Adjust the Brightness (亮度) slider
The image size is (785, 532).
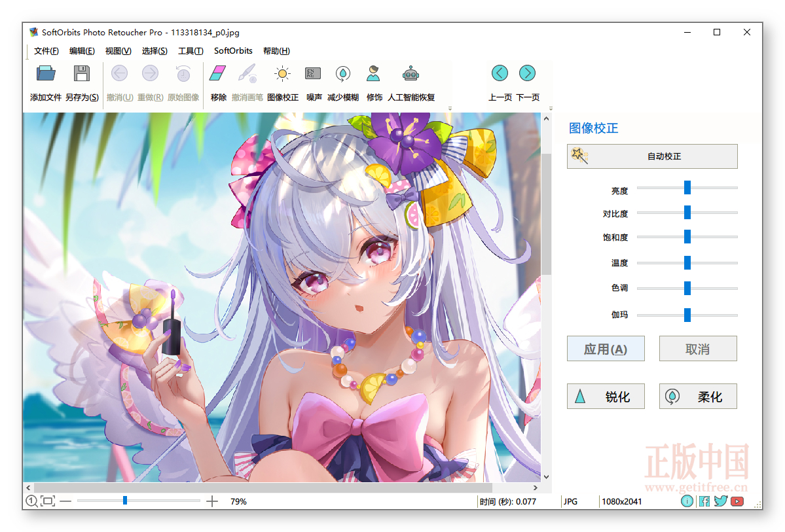click(x=687, y=188)
